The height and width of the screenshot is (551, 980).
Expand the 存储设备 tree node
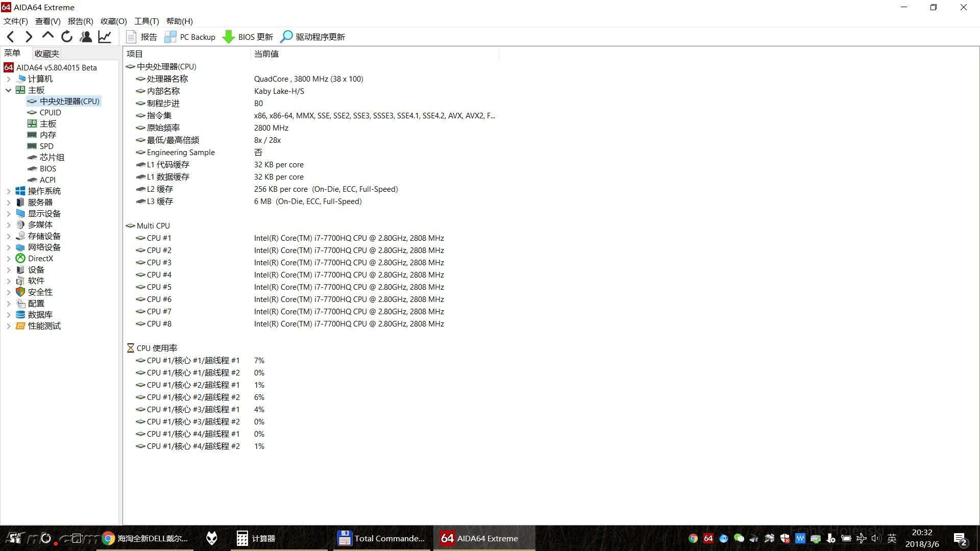tap(8, 236)
